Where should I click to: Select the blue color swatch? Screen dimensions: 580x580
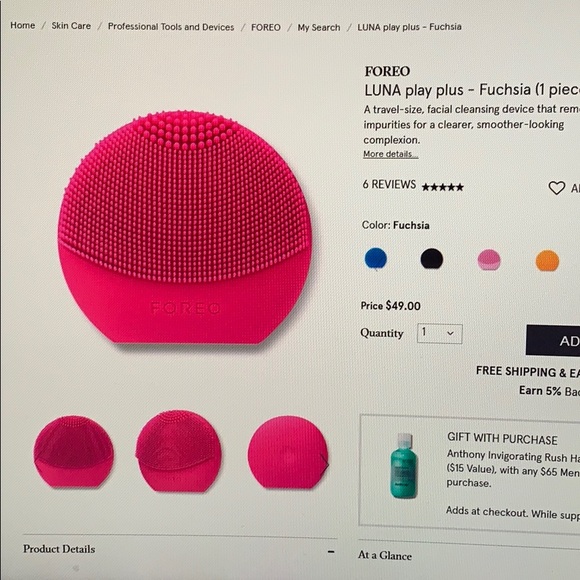pos(375,259)
